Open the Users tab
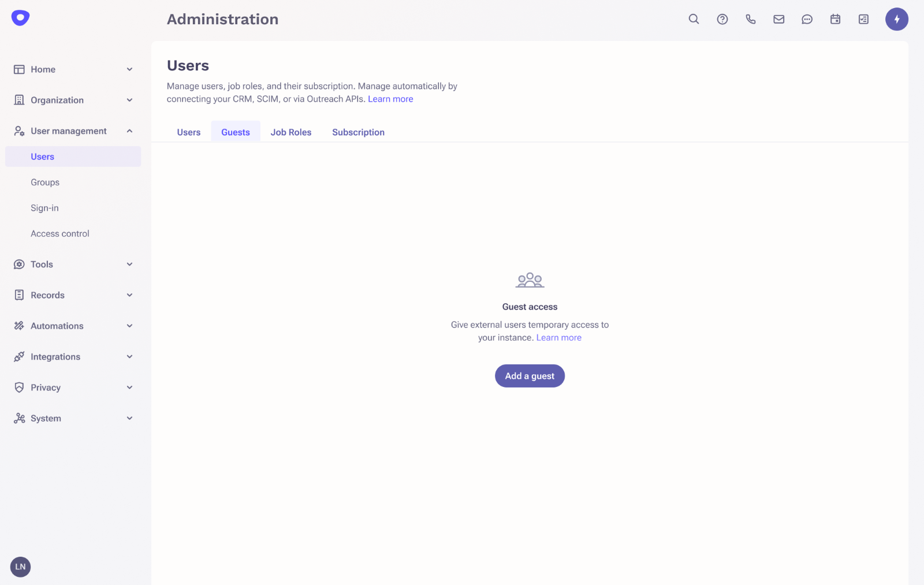Viewport: 924px width, 585px height. tap(188, 132)
